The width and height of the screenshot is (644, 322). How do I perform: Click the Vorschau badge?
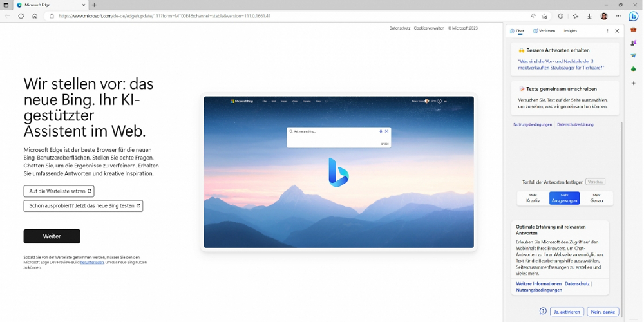point(595,182)
